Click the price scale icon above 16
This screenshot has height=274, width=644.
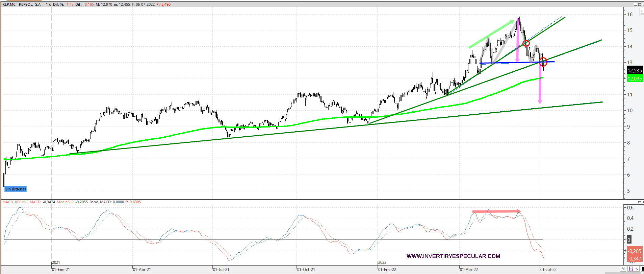(x=641, y=11)
